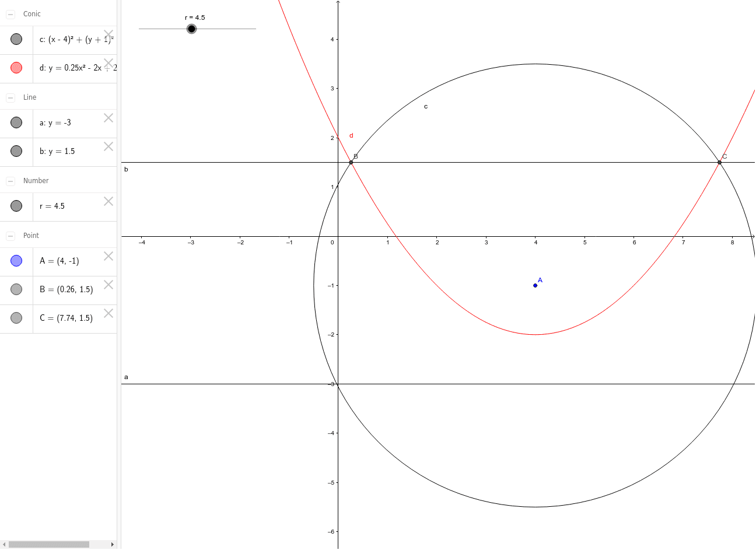This screenshot has height=550, width=756.
Task: Toggle visibility of conic c
Action: tap(16, 38)
